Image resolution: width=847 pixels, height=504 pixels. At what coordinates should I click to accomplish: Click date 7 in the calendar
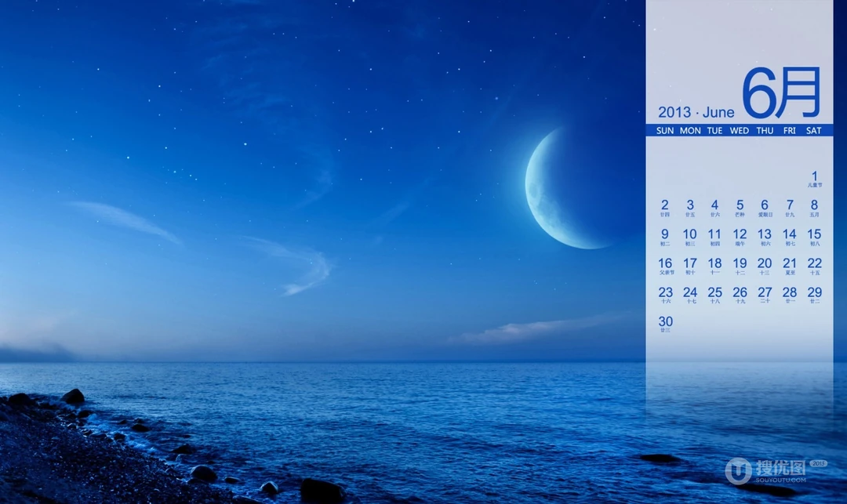[790, 205]
